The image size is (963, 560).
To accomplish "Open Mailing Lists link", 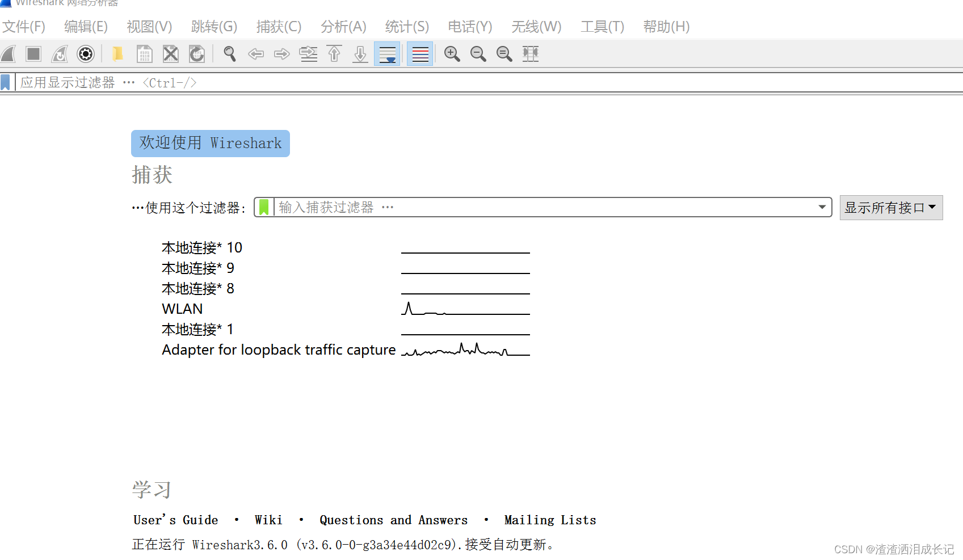I will [550, 520].
